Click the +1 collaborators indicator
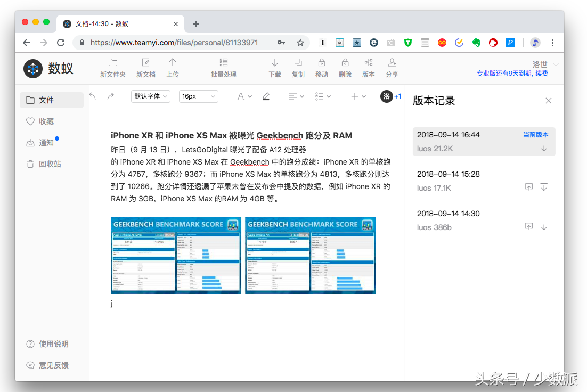This screenshot has width=587, height=392. [398, 96]
